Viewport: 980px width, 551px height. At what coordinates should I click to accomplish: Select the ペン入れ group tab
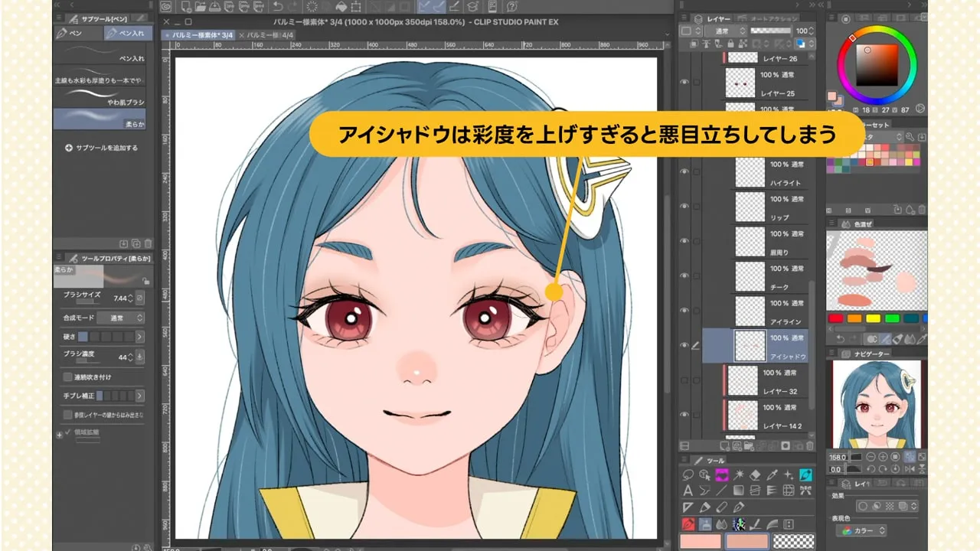pos(129,33)
